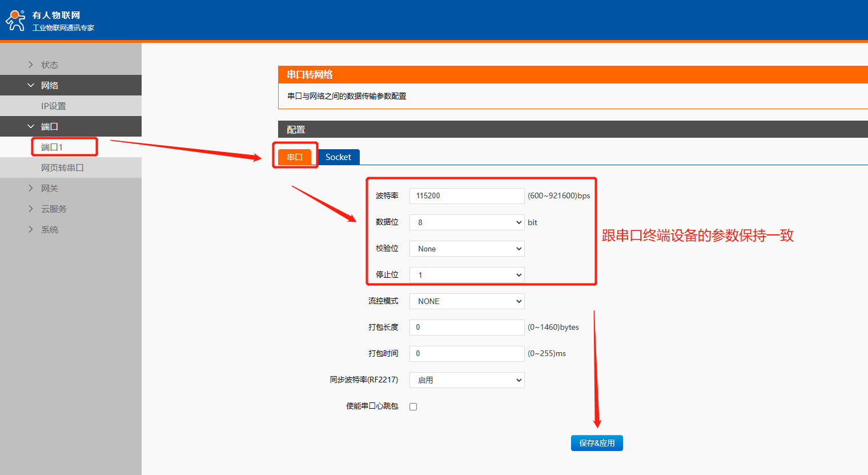Expand the 系统 menu chevron
This screenshot has width=868, height=475.
pyautogui.click(x=31, y=229)
